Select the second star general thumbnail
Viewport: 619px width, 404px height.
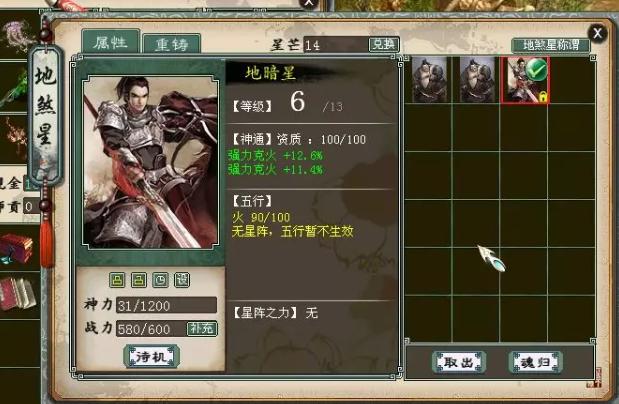click(x=477, y=79)
